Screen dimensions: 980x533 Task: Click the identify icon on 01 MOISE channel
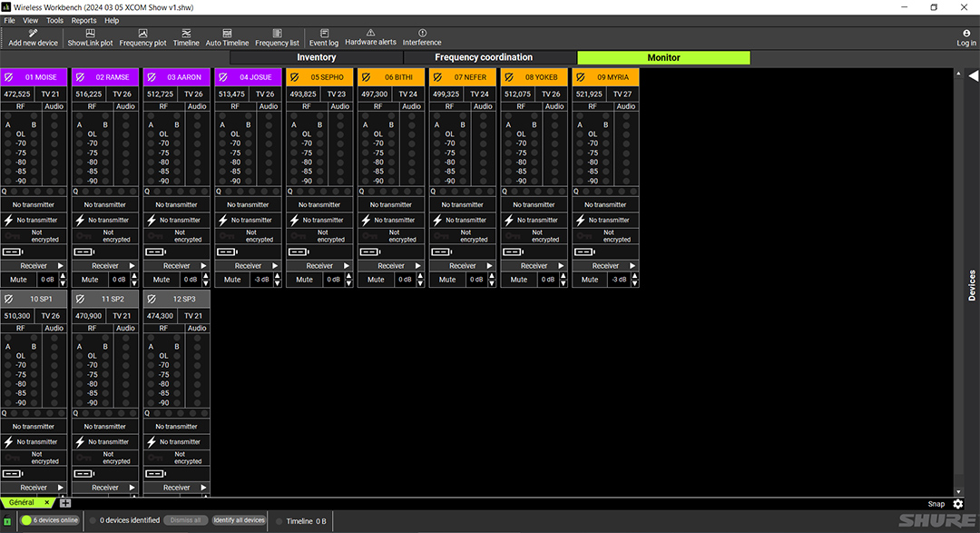pyautogui.click(x=9, y=77)
